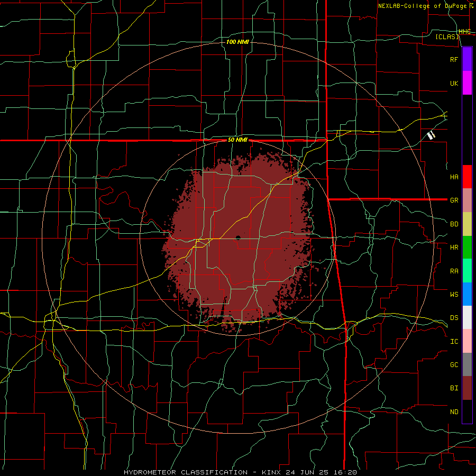
Task: Click the 'NEXLAB-College of DuPage' credit text
Action: coord(423,6)
